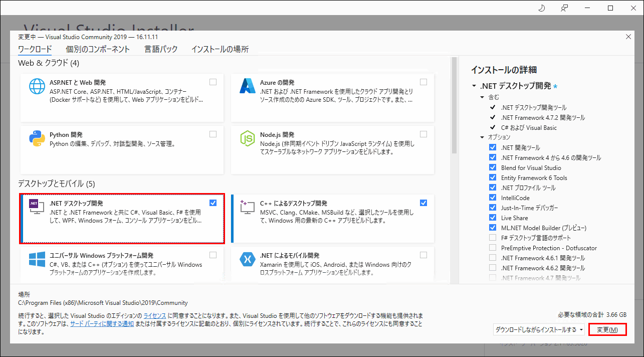Select the Node.js 開発 workload card title

[x=277, y=135]
